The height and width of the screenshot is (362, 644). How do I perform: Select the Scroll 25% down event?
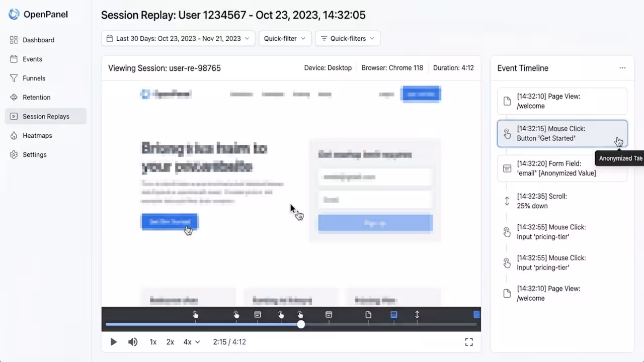click(562, 201)
